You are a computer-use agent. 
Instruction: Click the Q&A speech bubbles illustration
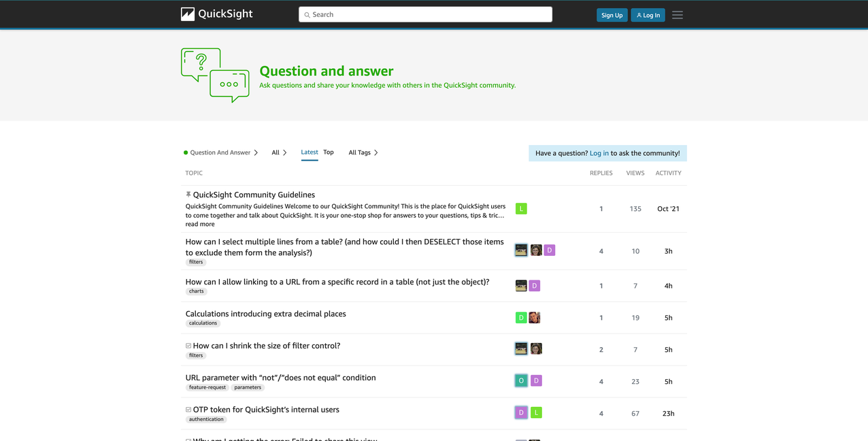tap(215, 75)
